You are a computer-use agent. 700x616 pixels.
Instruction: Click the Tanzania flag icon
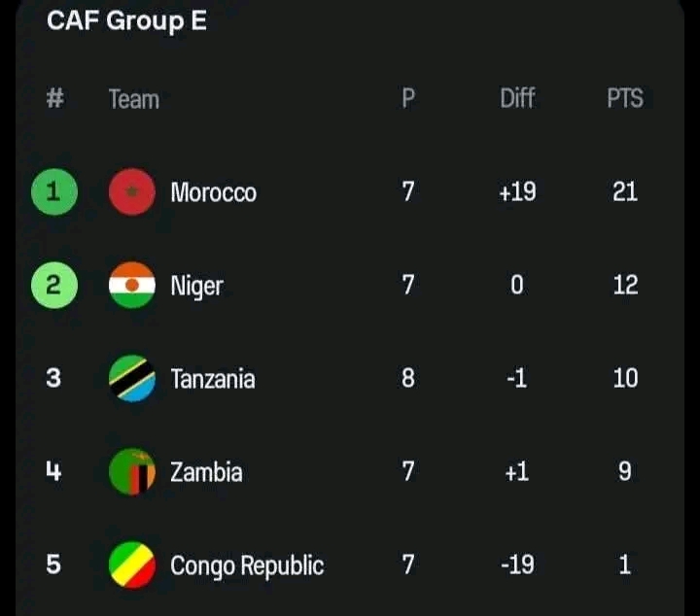pos(132,378)
